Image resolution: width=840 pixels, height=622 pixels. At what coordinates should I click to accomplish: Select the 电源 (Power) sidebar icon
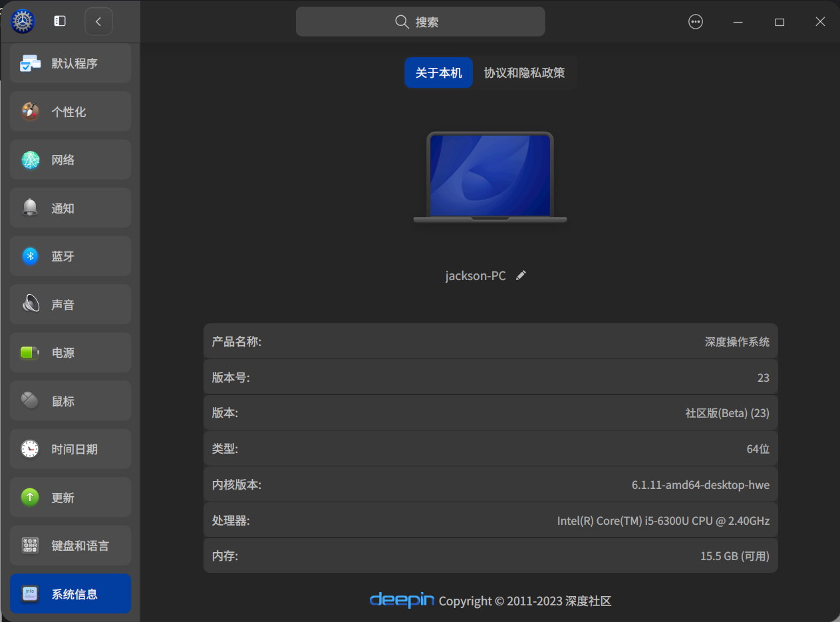[30, 353]
